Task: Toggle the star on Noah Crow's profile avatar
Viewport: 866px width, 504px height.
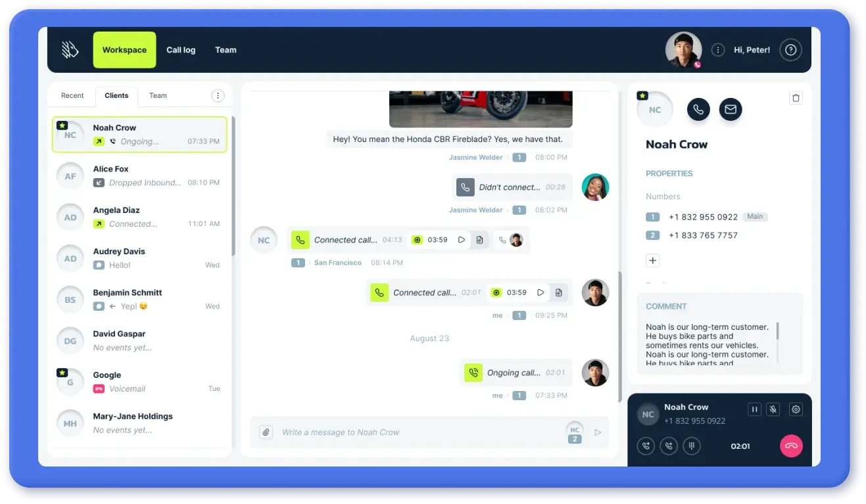Action: click(x=642, y=96)
